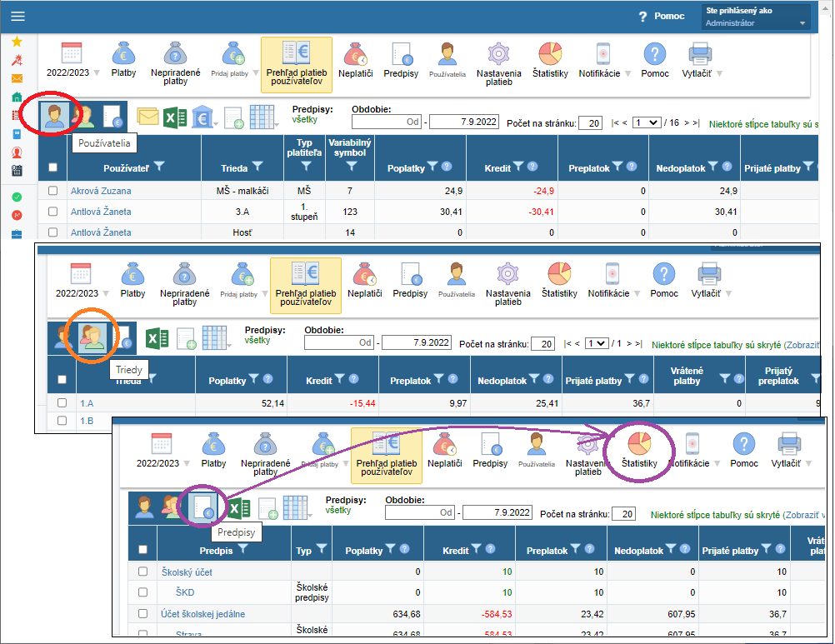
Task: Open Platby in the middle panel toolbar
Action: point(132,281)
